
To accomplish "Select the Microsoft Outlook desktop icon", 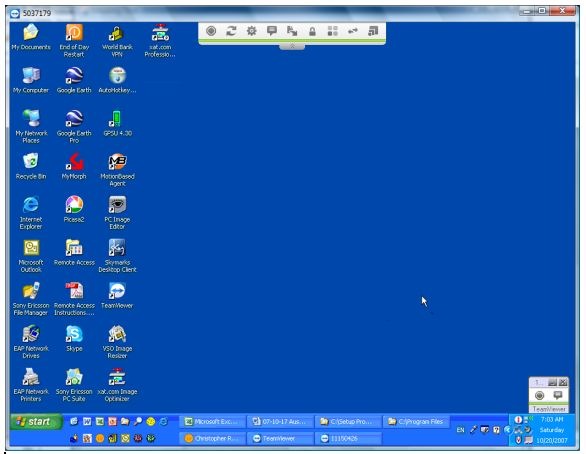I will [x=31, y=256].
